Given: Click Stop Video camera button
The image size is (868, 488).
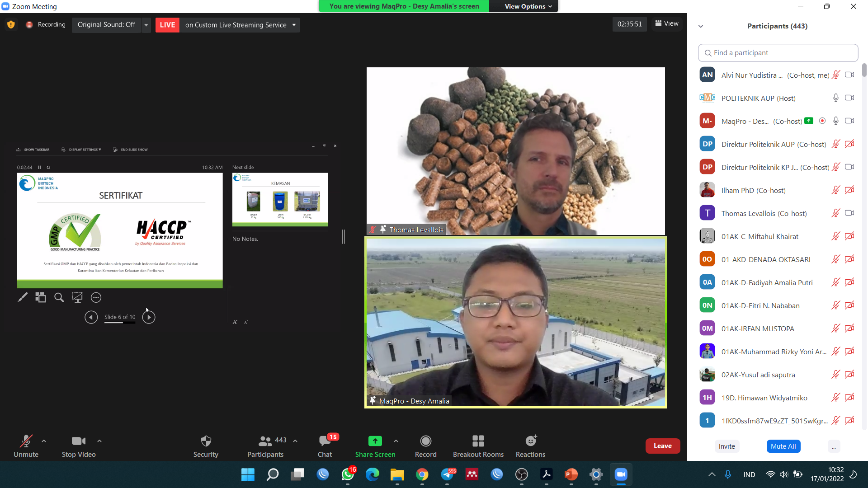Looking at the screenshot, I should (x=79, y=446).
